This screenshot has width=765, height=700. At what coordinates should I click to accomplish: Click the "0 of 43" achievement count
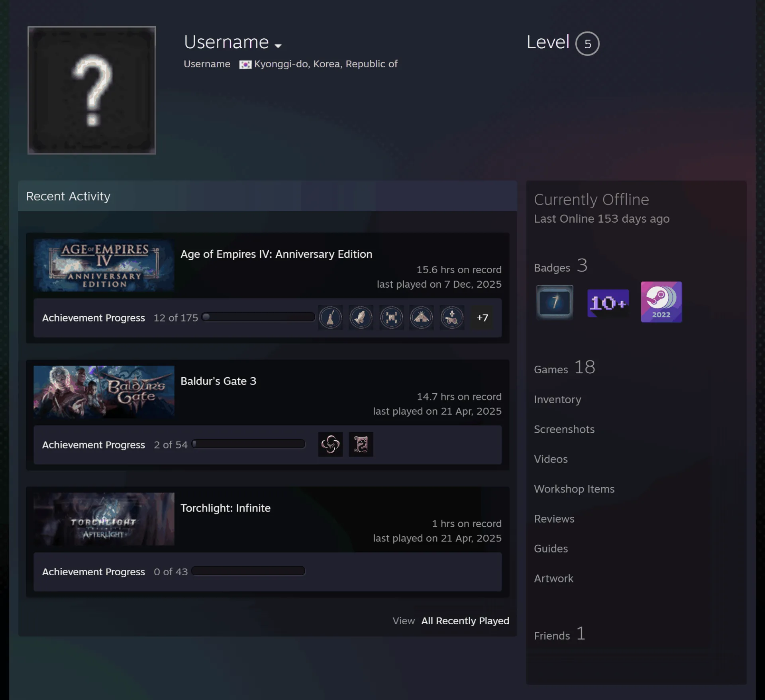click(x=171, y=572)
